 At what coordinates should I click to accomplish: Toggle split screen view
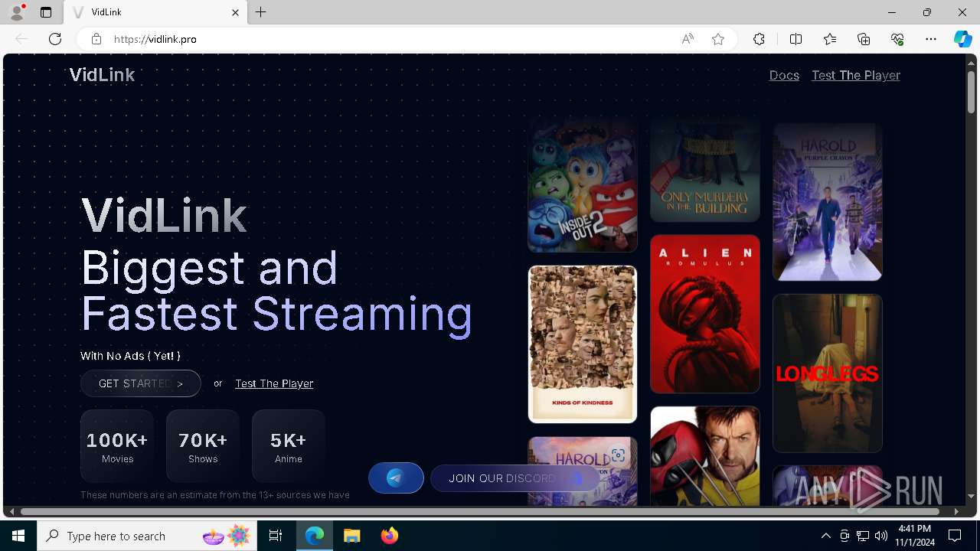pyautogui.click(x=795, y=39)
